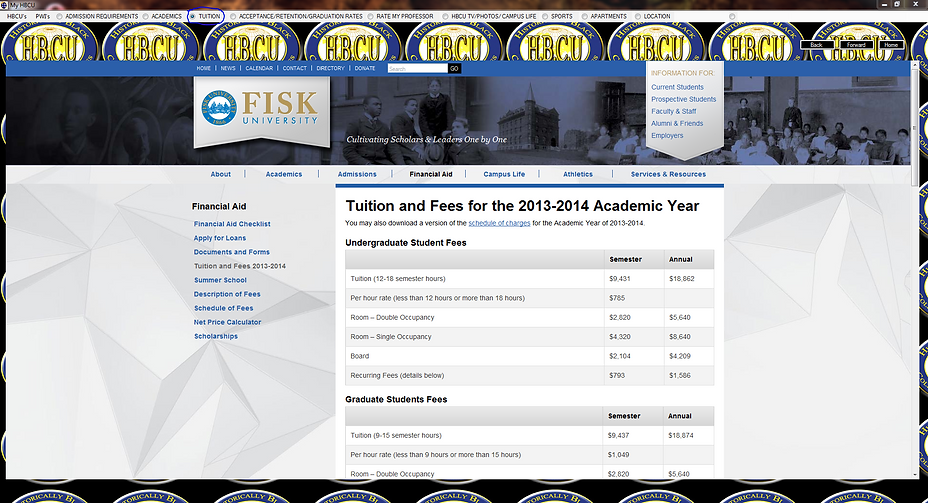
Task: Click the GO search button
Action: point(454,69)
